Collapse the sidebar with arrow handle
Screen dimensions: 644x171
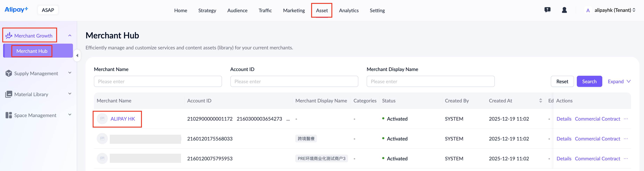pyautogui.click(x=77, y=55)
